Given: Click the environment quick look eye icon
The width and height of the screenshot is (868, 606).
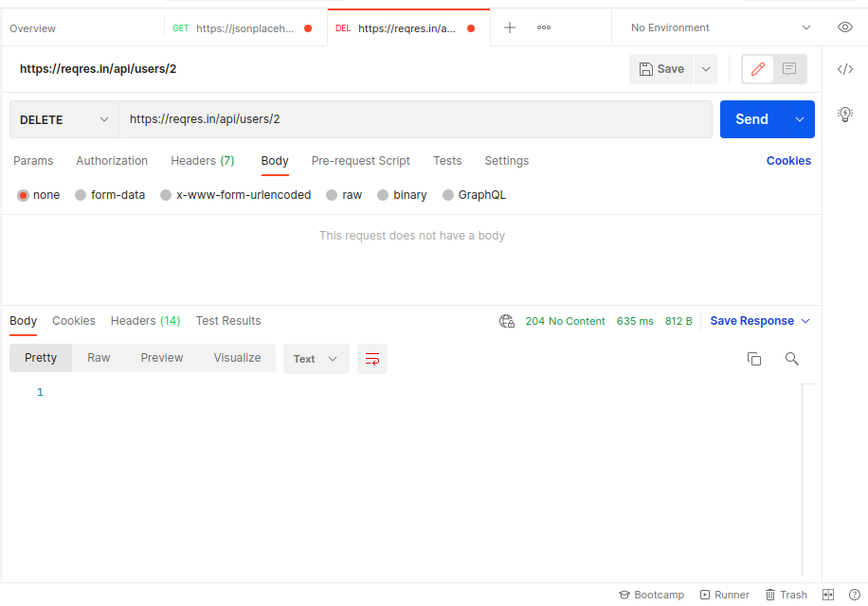Looking at the screenshot, I should [x=844, y=27].
